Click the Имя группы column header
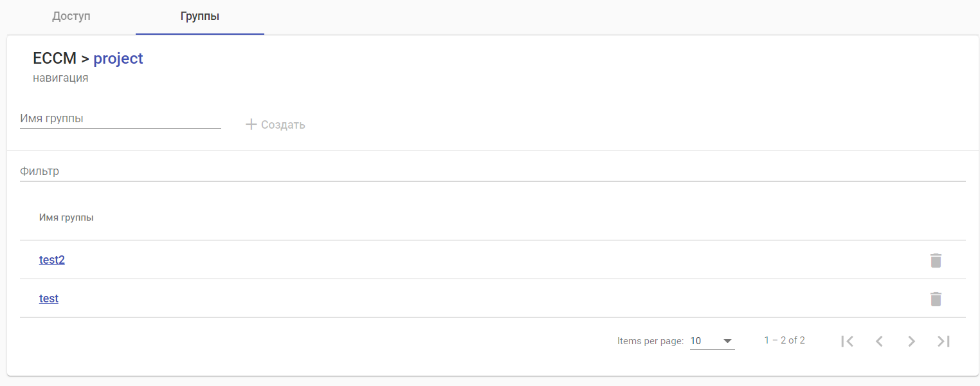The height and width of the screenshot is (386, 980). (66, 217)
